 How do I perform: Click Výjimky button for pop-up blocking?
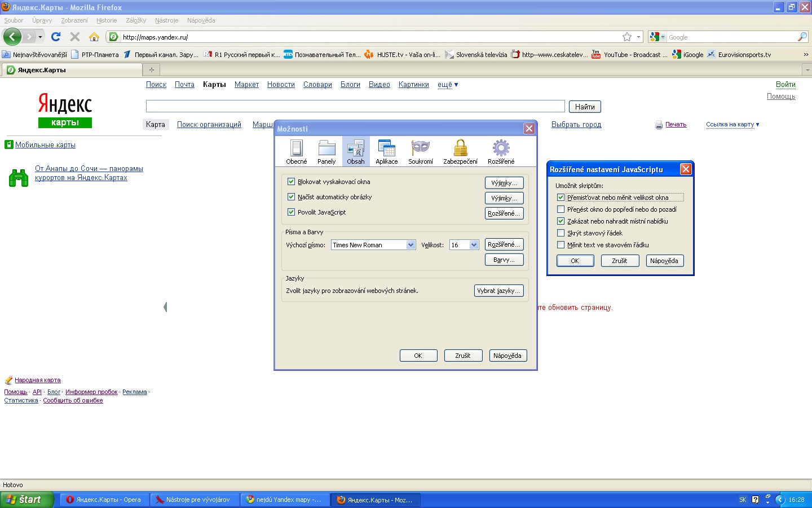tap(504, 183)
